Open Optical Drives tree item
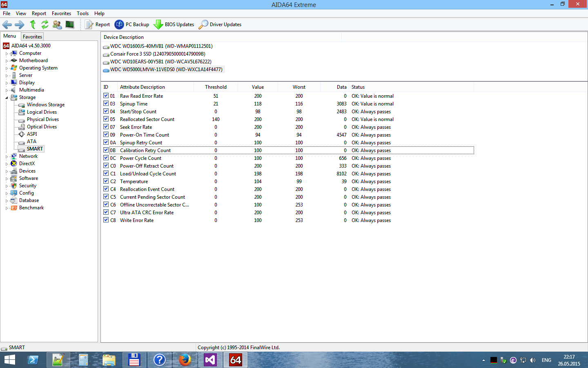This screenshot has width=588, height=368. tap(42, 127)
